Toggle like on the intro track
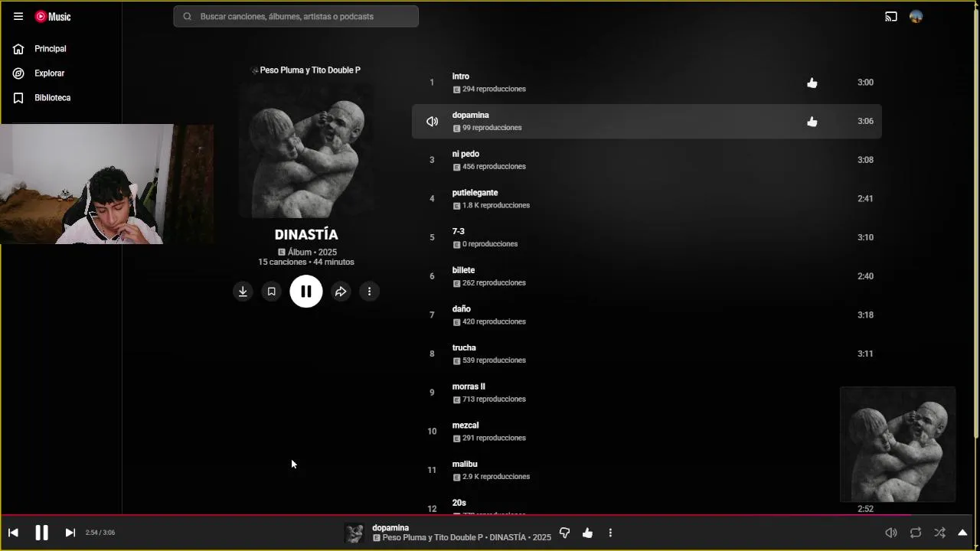 [812, 83]
